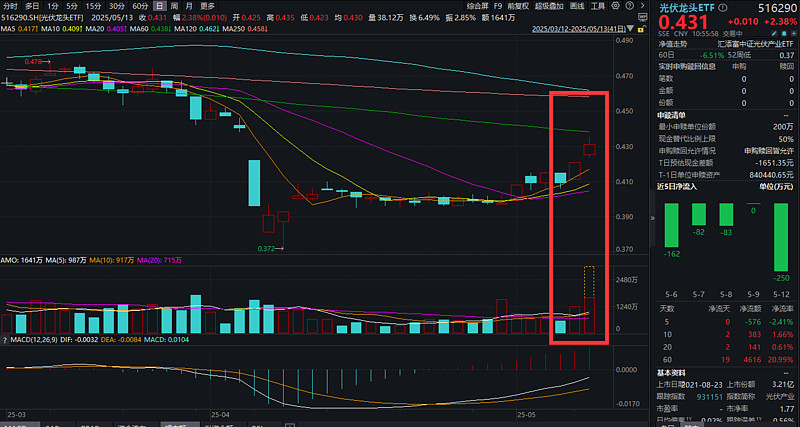Switch to 多日 multi-day view

point(32,5)
